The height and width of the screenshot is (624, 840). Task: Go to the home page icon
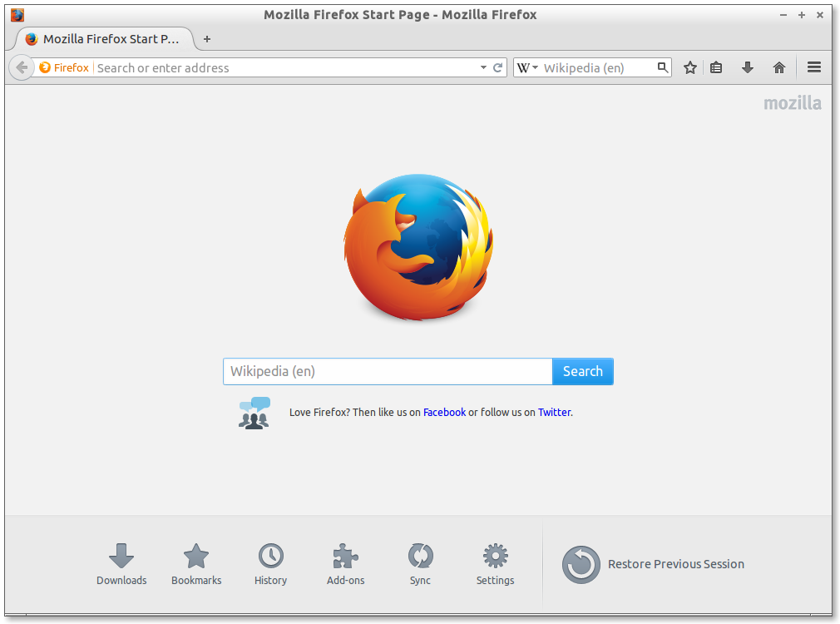coord(779,67)
